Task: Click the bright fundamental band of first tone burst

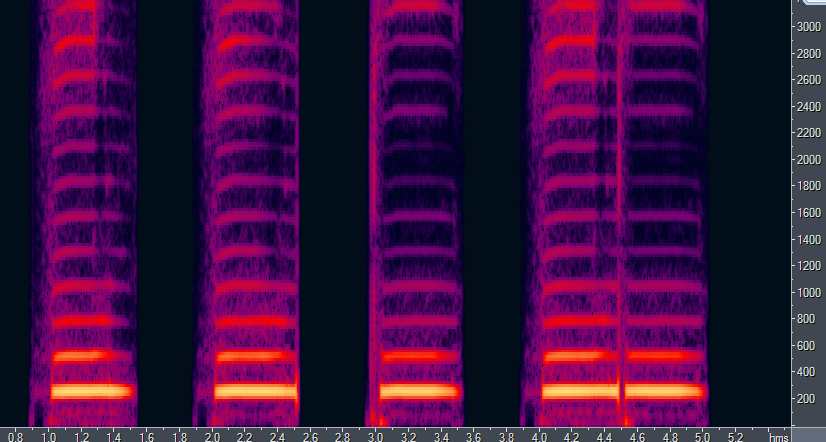Action: coord(92,391)
